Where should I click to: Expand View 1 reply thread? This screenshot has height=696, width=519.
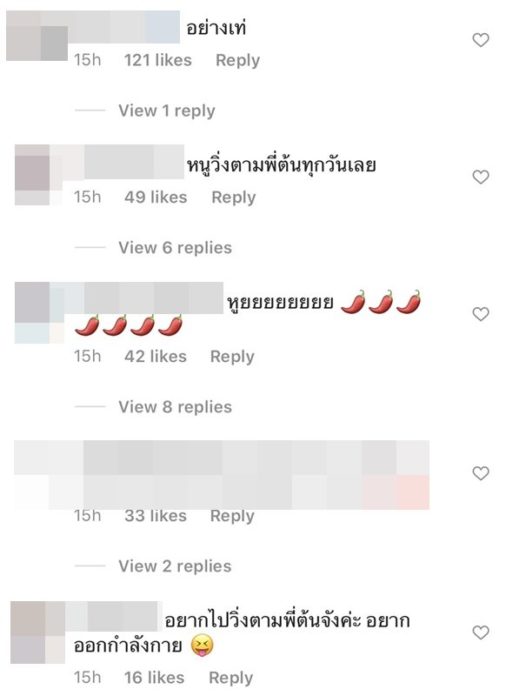tap(166, 111)
